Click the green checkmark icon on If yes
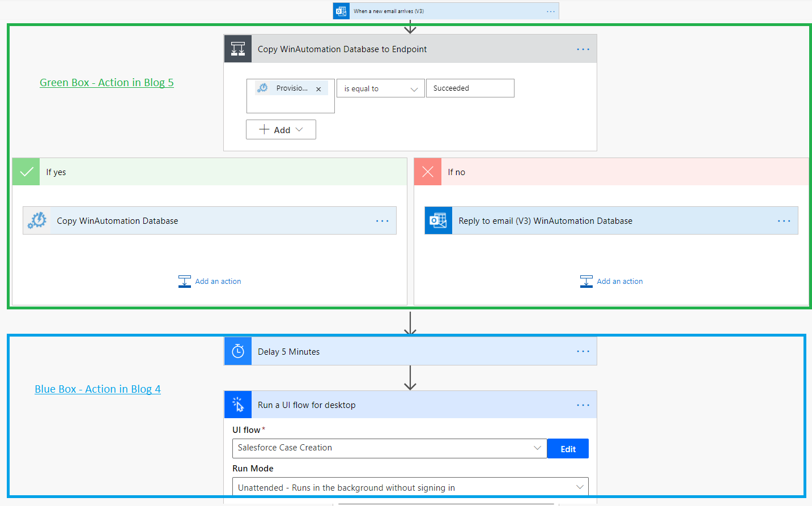This screenshot has width=812, height=506. [26, 172]
